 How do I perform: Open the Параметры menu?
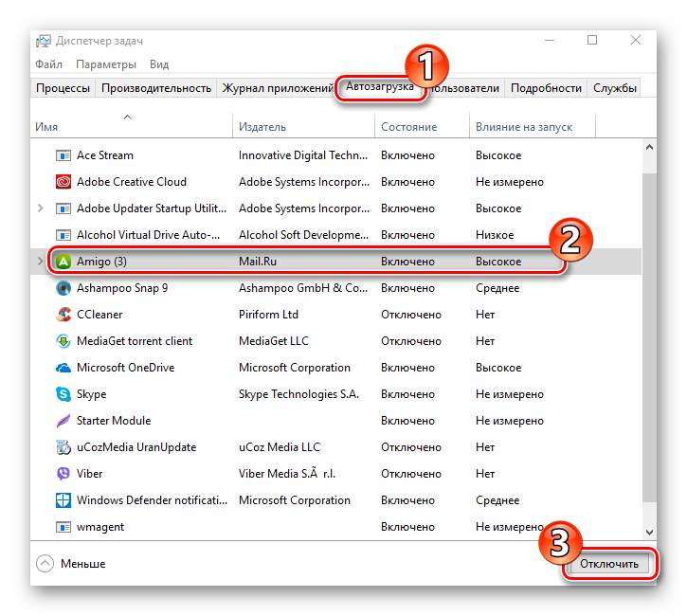[106, 64]
